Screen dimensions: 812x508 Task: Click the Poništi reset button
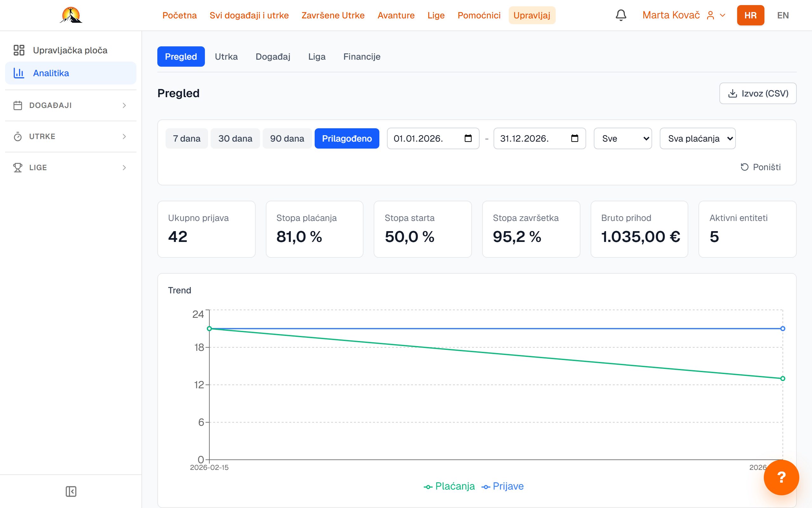[x=760, y=167]
